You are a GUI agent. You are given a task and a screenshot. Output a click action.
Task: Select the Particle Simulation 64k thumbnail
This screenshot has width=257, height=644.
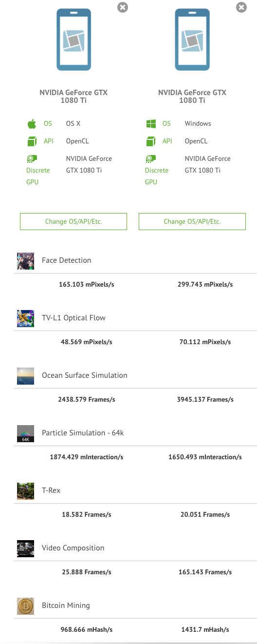[x=25, y=433]
